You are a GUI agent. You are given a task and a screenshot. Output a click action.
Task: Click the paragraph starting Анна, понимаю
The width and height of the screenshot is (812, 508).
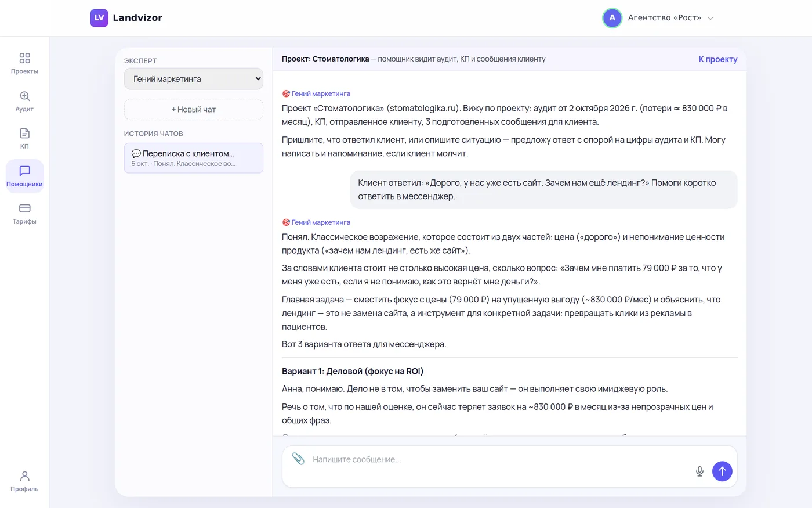[475, 389]
